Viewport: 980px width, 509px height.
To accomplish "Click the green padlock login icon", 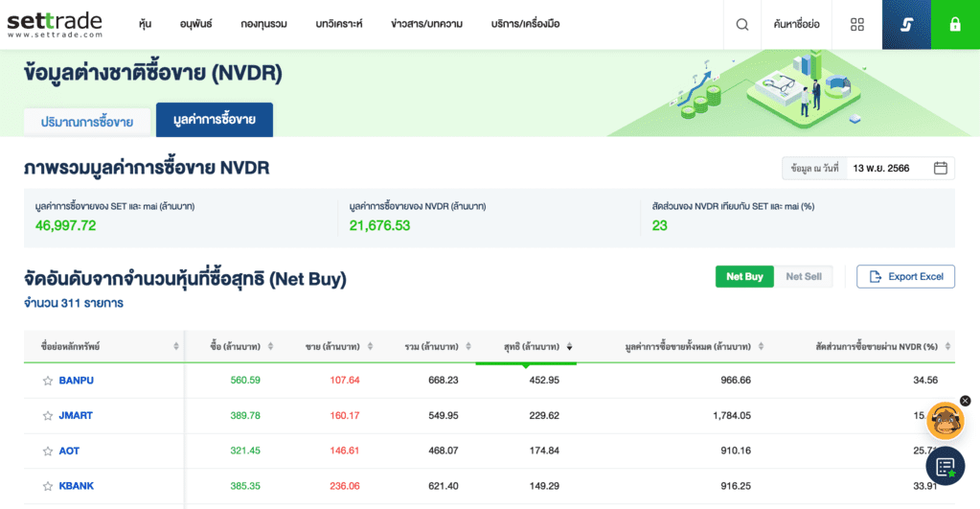I will pyautogui.click(x=955, y=24).
